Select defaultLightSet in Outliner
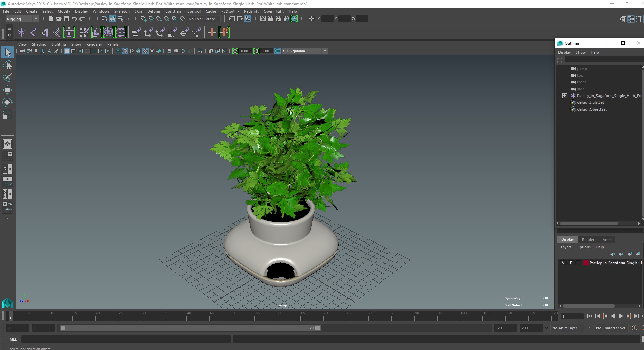Screen dimensions: 644x350 [590, 102]
